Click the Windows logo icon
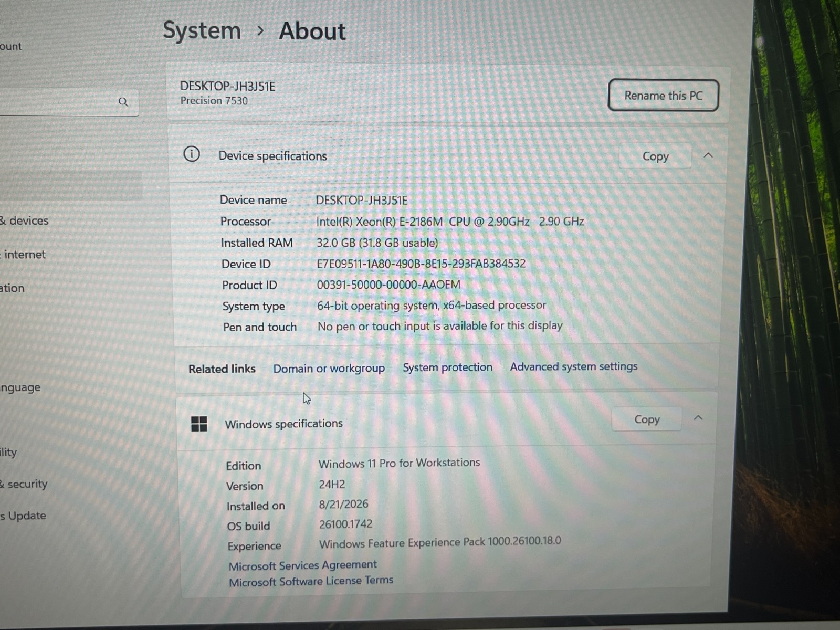The height and width of the screenshot is (630, 840). click(x=199, y=424)
